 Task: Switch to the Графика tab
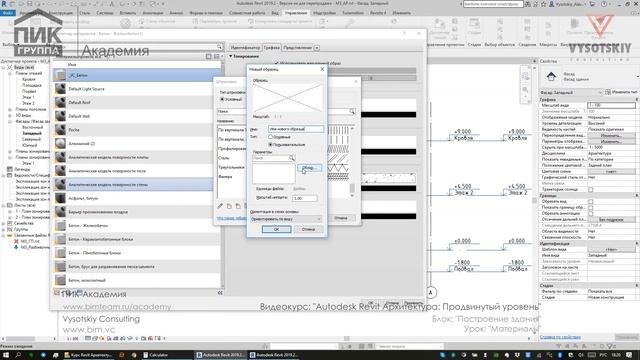click(271, 48)
